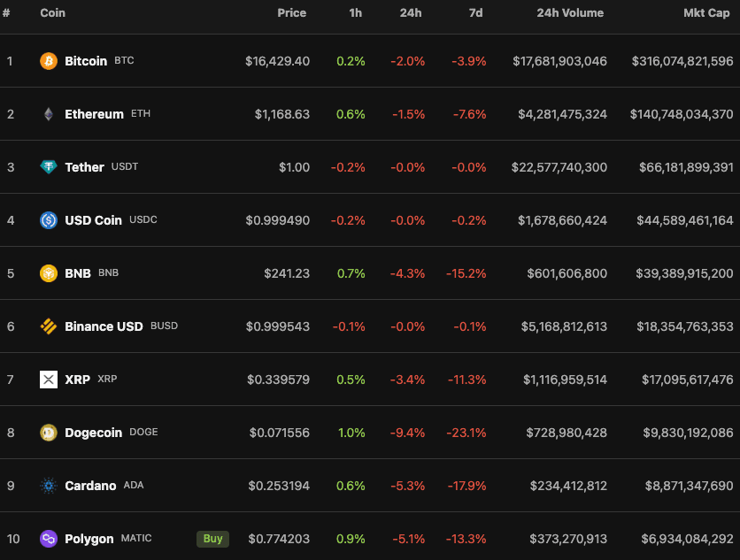
Task: Sort by Mkt Cap column header
Action: [x=706, y=13]
